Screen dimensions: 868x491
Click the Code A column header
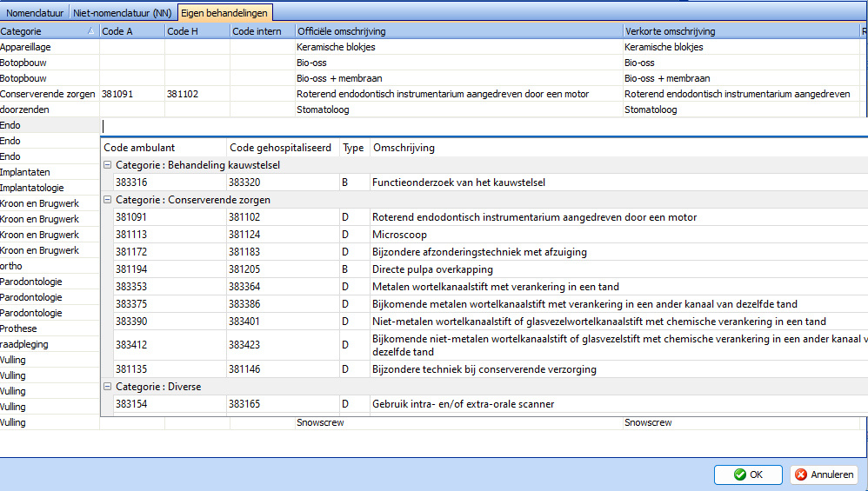131,31
